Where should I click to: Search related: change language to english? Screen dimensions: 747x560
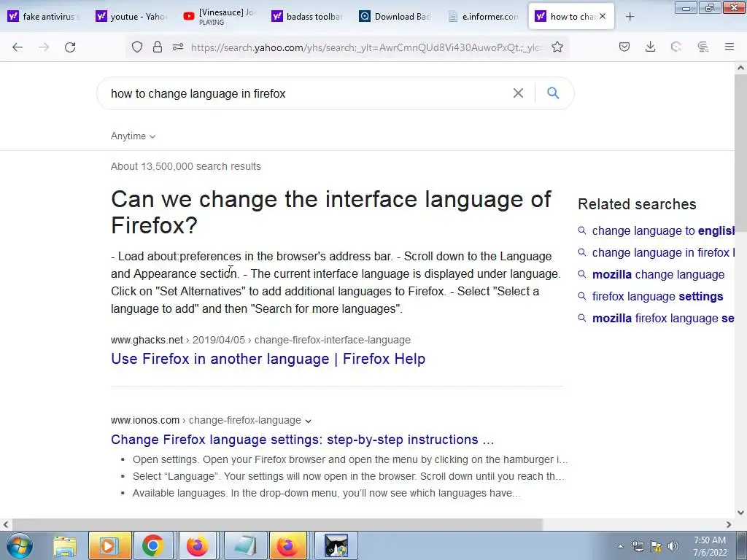click(x=663, y=230)
